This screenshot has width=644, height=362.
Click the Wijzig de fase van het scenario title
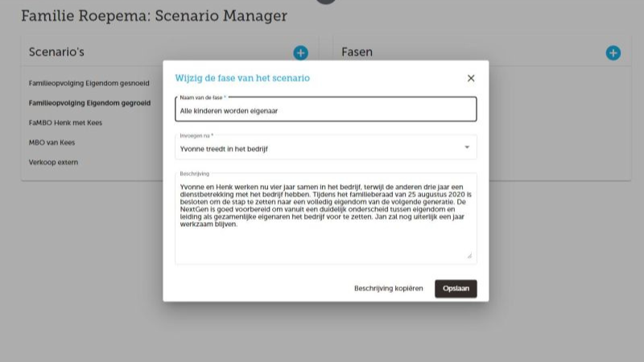point(242,78)
